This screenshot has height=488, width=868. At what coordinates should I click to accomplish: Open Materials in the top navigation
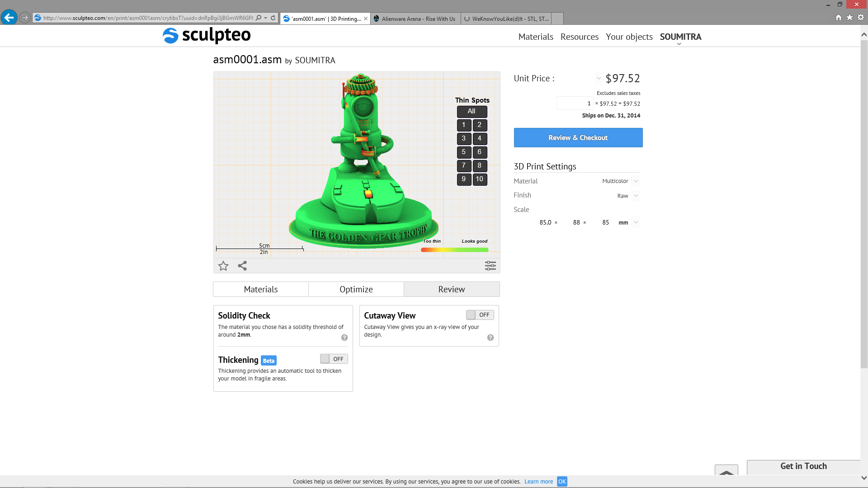click(536, 37)
